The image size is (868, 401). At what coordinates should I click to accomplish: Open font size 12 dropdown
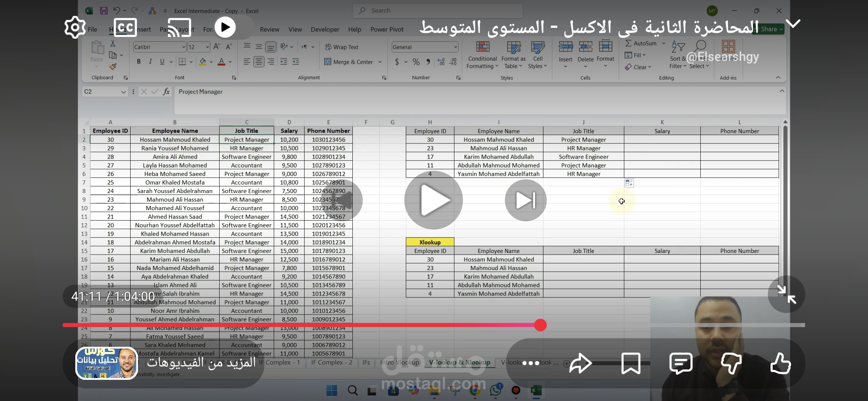[207, 47]
